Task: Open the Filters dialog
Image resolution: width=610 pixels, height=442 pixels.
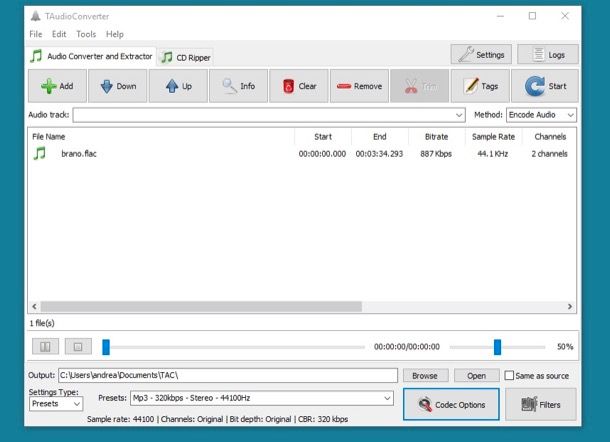Action: point(541,404)
